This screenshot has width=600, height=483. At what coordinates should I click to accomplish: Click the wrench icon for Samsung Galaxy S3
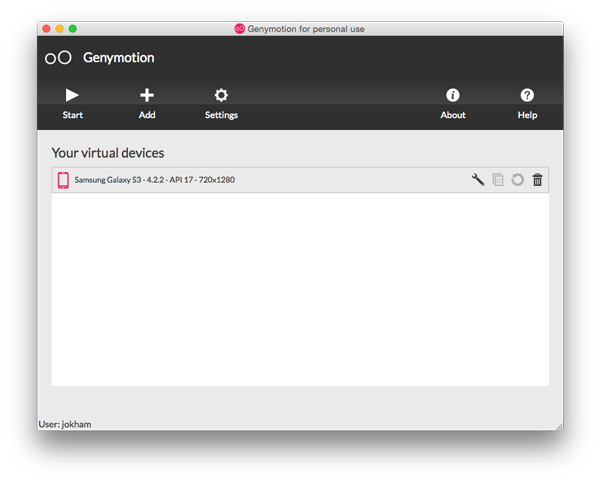pos(478,179)
